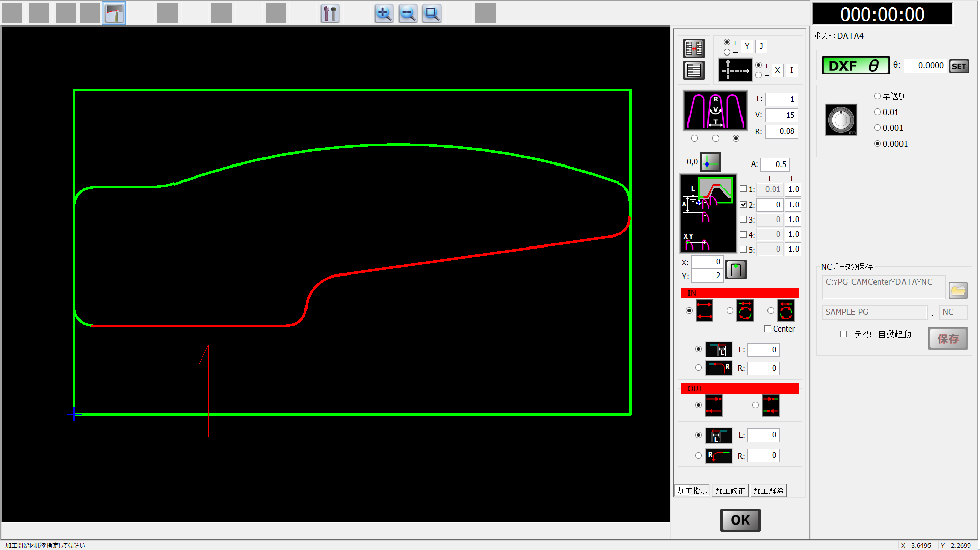
Task: Click the tool start position icon beside X Y
Action: pos(736,269)
